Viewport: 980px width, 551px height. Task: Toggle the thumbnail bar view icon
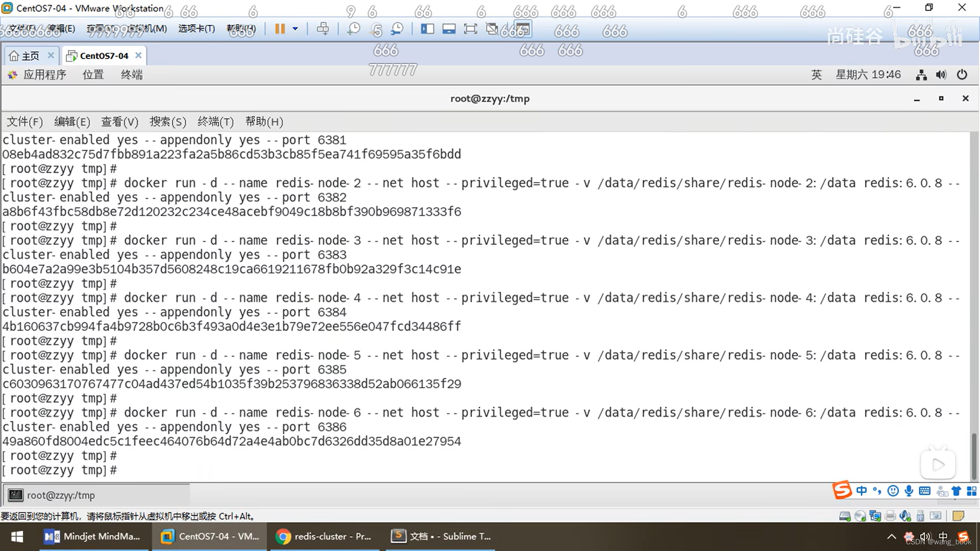449,29
